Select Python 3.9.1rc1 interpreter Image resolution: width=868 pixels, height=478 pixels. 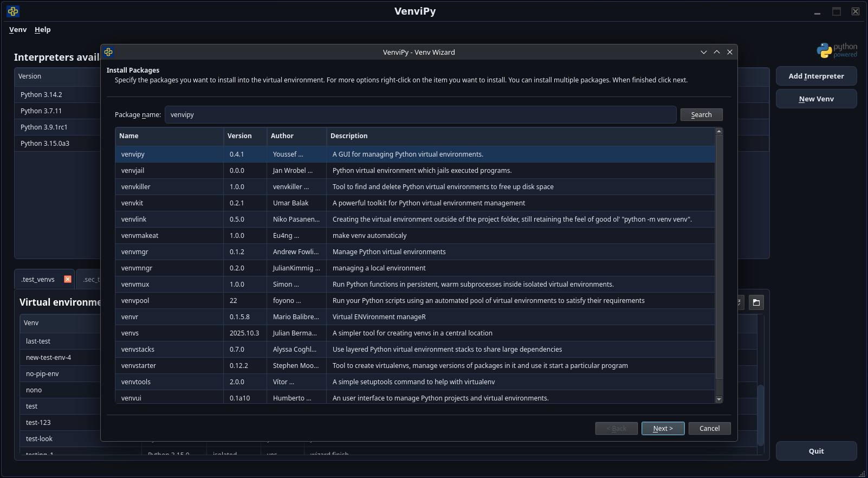tap(57, 127)
